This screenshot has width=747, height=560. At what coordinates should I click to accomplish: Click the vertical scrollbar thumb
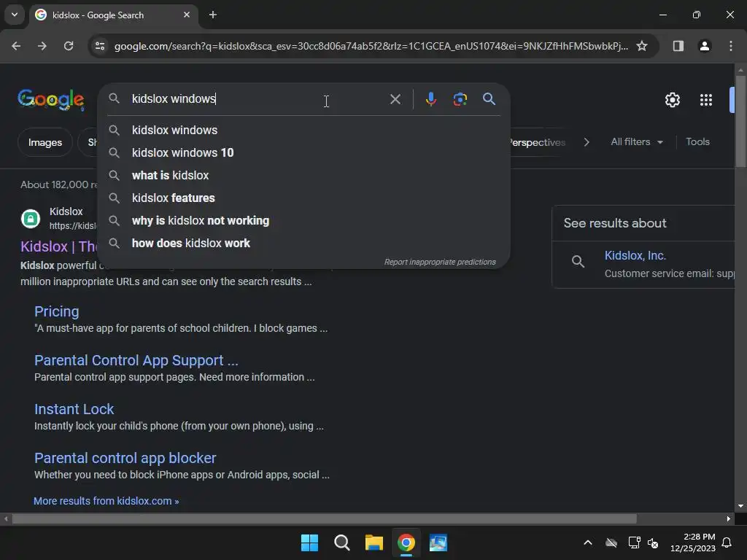click(x=740, y=122)
